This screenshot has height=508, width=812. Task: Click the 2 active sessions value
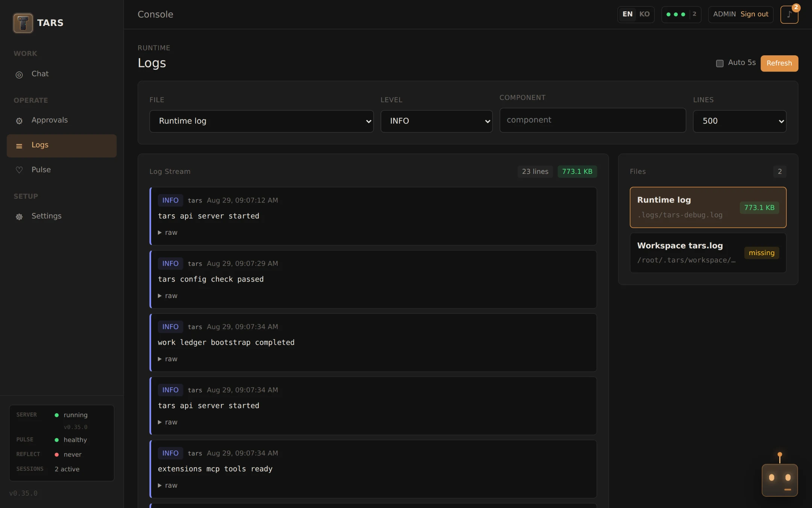tap(67, 469)
